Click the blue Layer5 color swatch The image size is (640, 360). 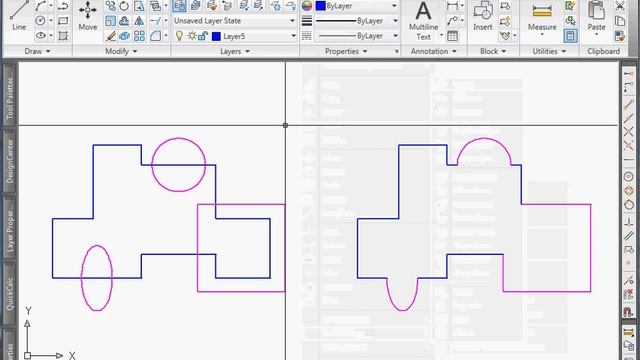click(x=216, y=36)
